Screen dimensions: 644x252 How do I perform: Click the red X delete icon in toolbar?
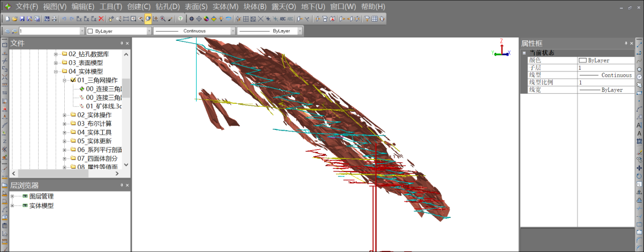(101, 19)
